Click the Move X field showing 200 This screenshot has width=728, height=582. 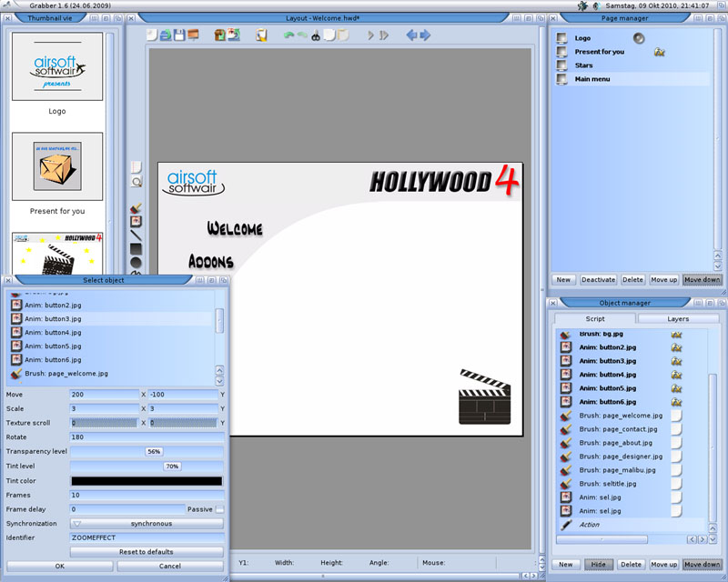(105, 395)
